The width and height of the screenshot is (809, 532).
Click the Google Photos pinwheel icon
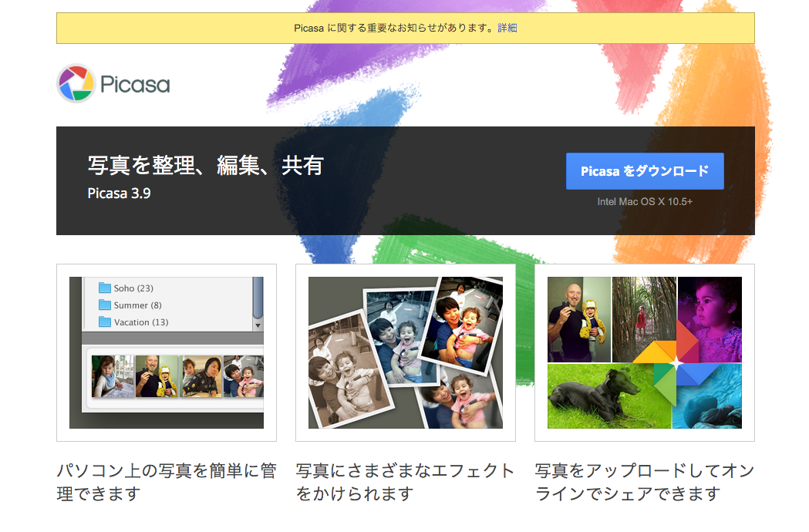[676, 364]
